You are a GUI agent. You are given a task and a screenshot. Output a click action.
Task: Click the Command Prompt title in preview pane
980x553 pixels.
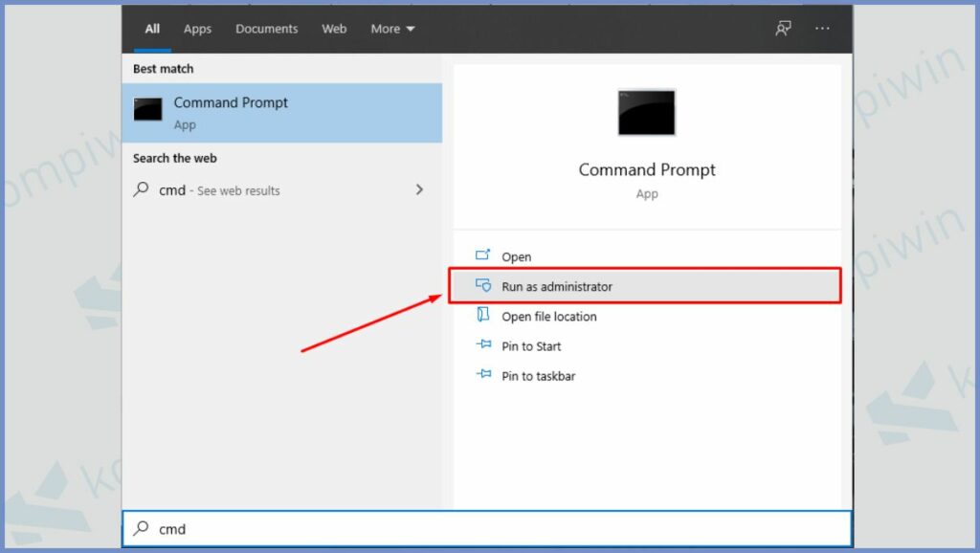[x=647, y=169]
